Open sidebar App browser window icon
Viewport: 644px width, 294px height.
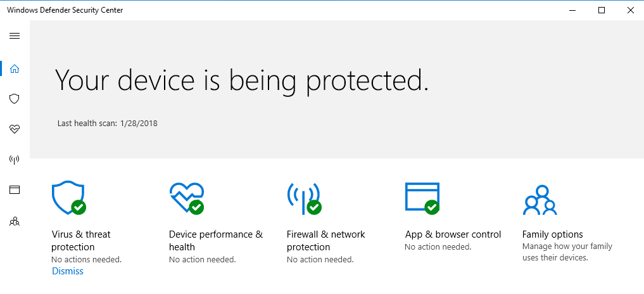(15, 189)
